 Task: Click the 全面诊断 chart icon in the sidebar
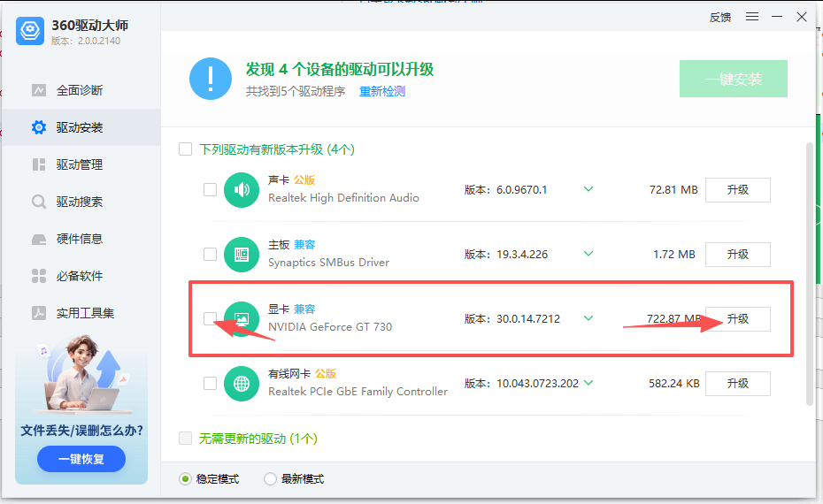[x=39, y=90]
